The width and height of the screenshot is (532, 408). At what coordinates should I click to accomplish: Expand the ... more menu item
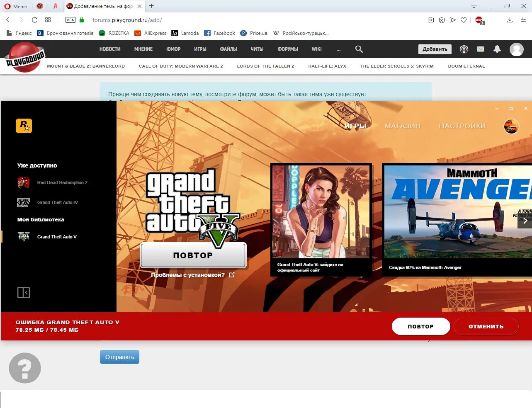point(339,49)
